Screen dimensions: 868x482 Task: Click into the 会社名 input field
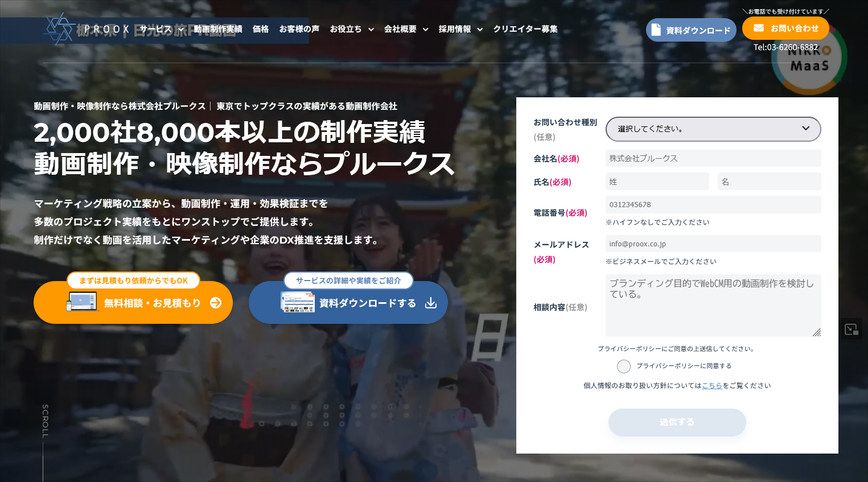point(713,158)
